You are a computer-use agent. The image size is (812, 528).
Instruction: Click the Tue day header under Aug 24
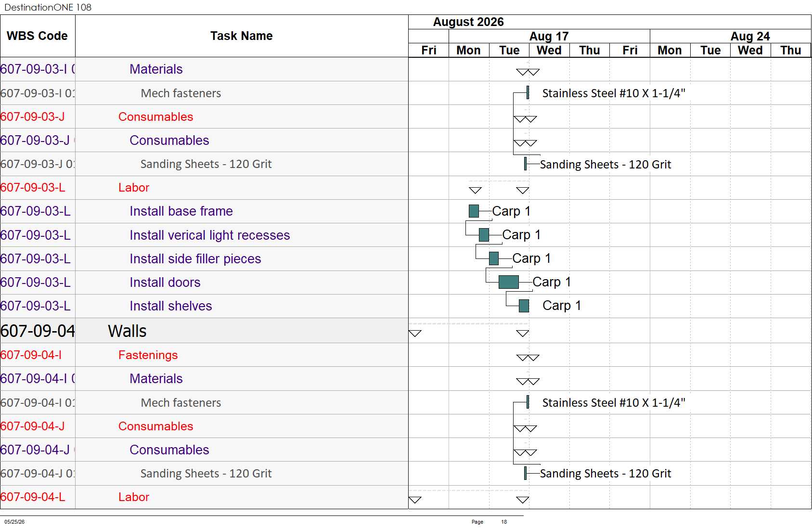point(710,51)
